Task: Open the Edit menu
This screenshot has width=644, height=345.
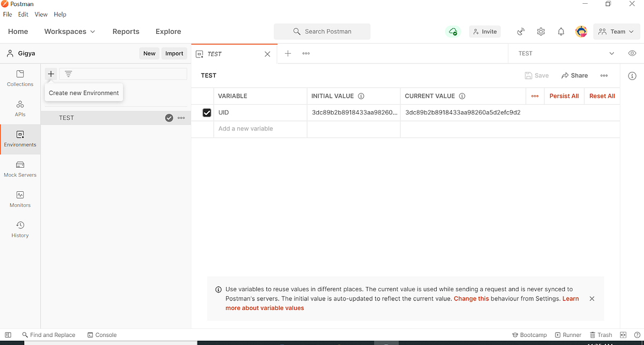Action: pyautogui.click(x=23, y=15)
